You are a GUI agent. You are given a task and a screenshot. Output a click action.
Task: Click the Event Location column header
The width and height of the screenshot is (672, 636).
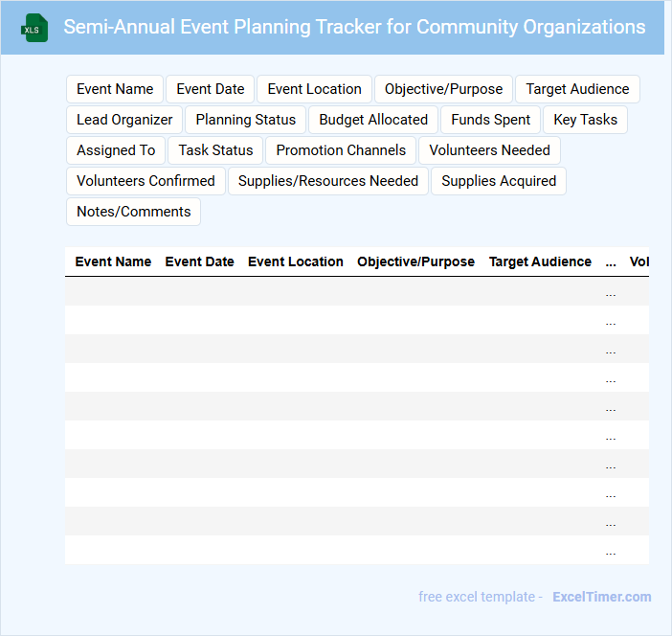(296, 261)
